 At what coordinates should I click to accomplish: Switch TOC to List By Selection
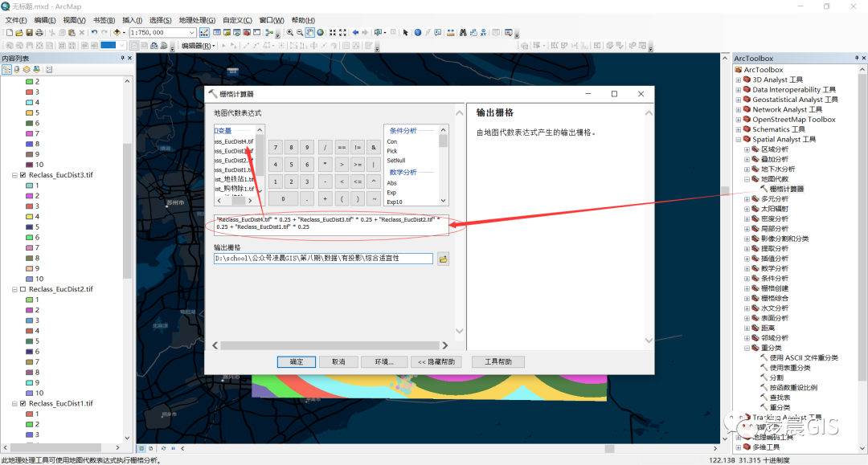(36, 70)
